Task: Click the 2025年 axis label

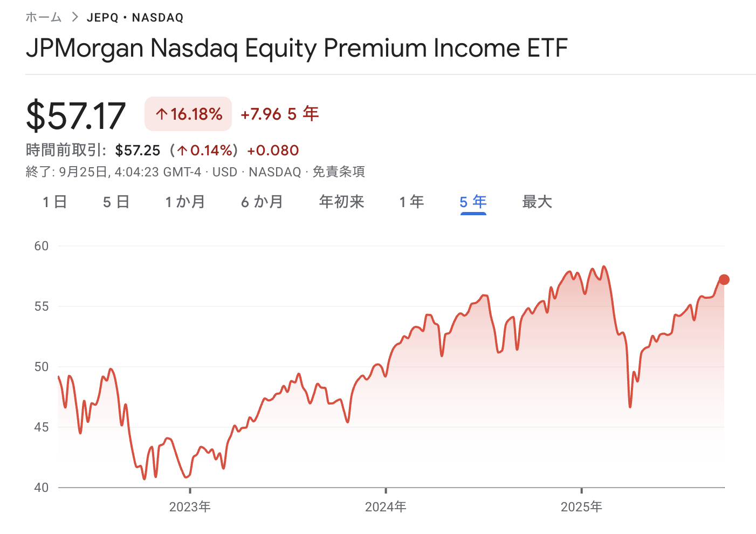Action: coord(581,506)
